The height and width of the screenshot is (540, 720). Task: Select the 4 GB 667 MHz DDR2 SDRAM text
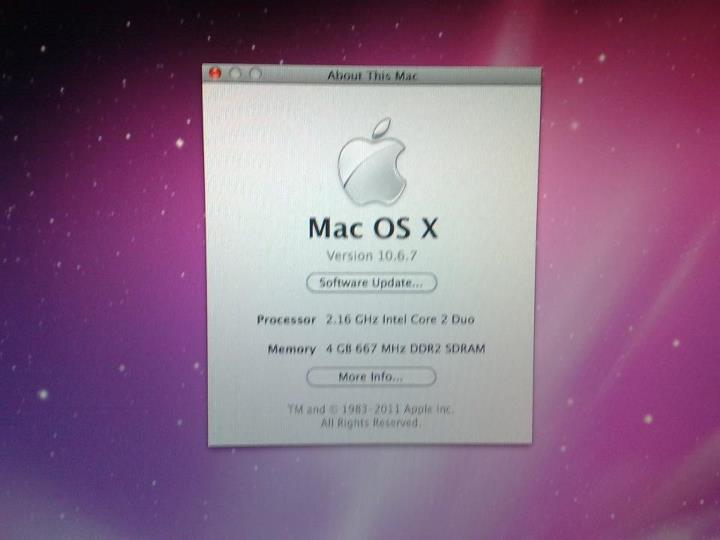tap(405, 349)
